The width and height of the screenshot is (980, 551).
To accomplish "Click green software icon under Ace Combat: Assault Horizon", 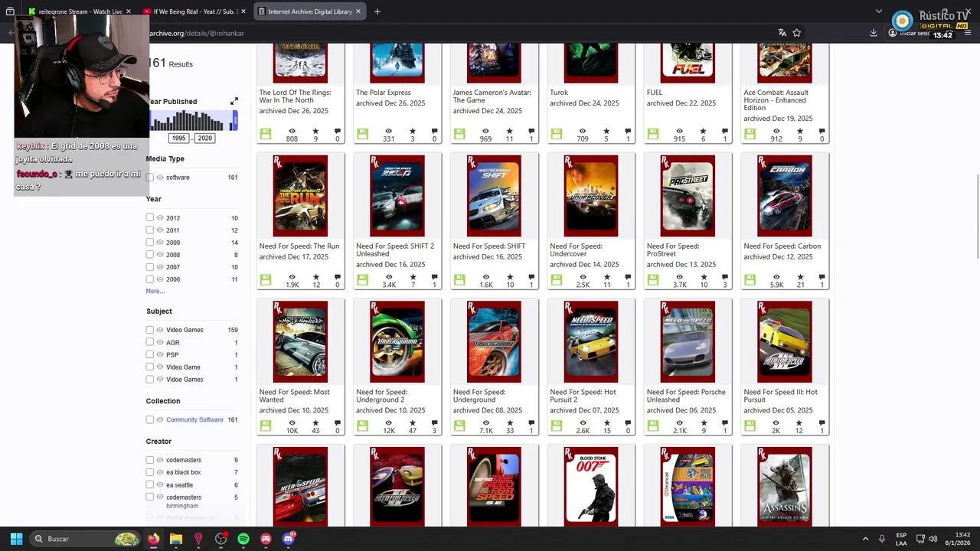I will pyautogui.click(x=750, y=134).
